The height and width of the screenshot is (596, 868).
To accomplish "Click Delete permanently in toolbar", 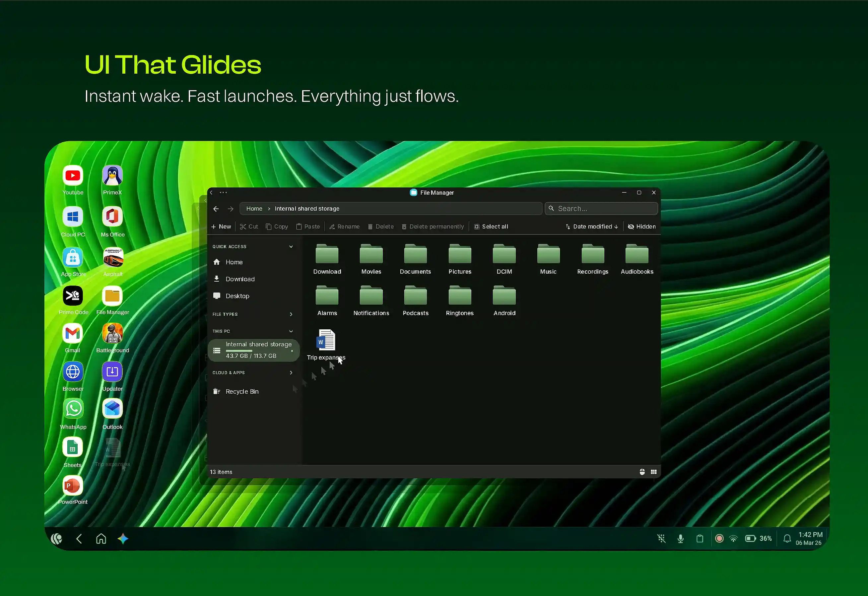I will [433, 227].
